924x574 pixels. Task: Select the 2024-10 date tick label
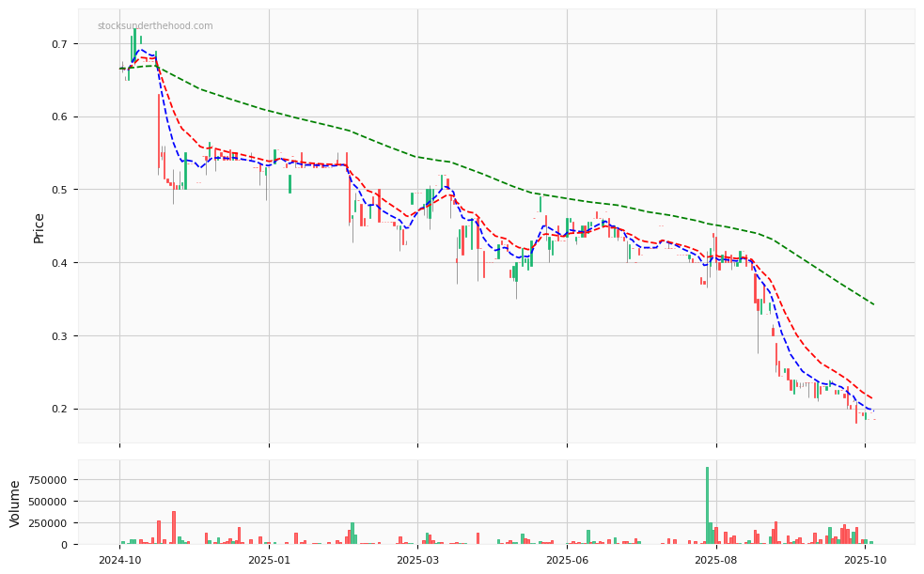119,561
